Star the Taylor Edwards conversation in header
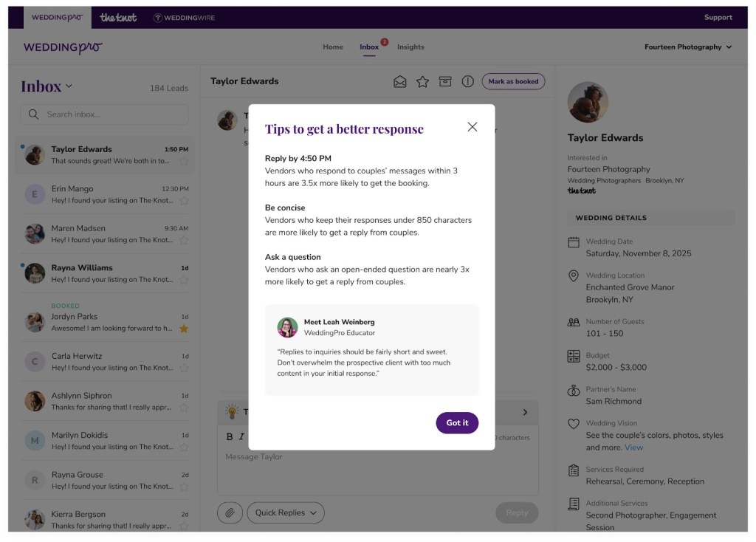756x542 pixels. coord(422,81)
